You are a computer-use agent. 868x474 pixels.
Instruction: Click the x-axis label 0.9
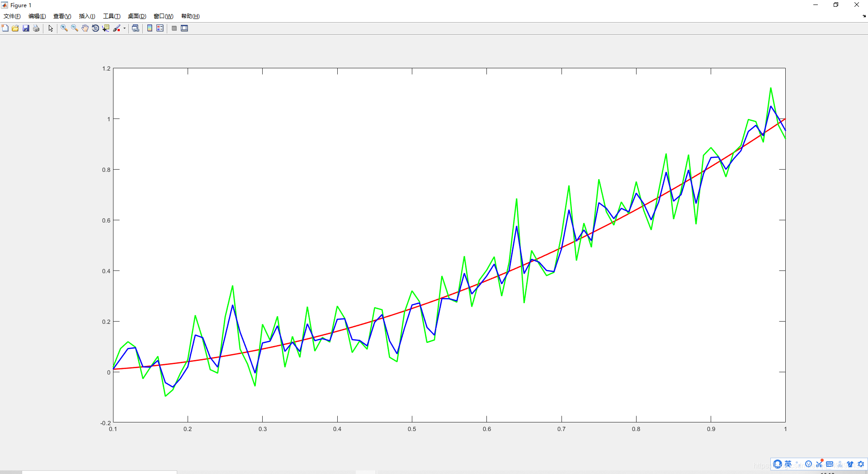[x=711, y=429]
